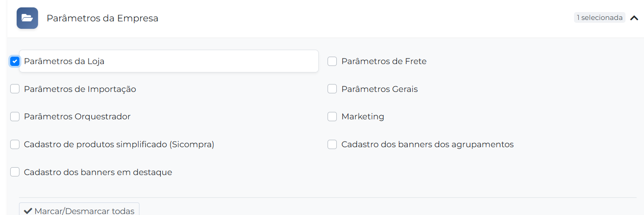Enable the Parâmetros de Frete checkbox

(x=332, y=61)
